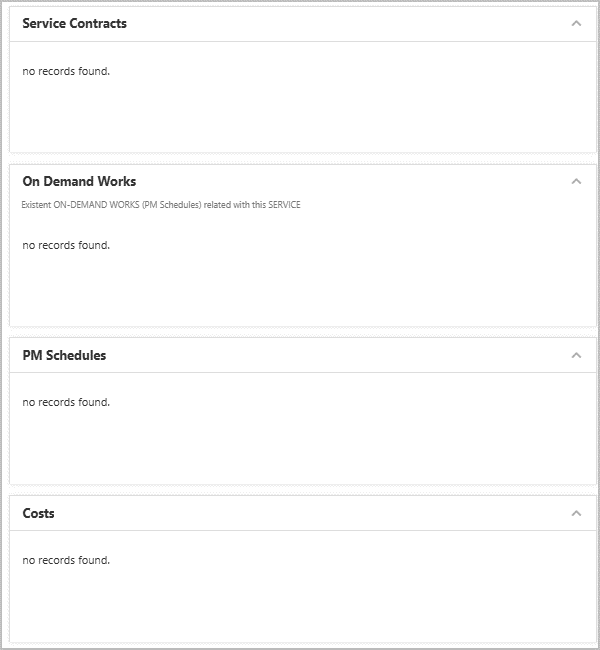Screen dimensions: 600x650
Task: Click empty header bar space of Service Contracts
Action: (x=348, y=24)
